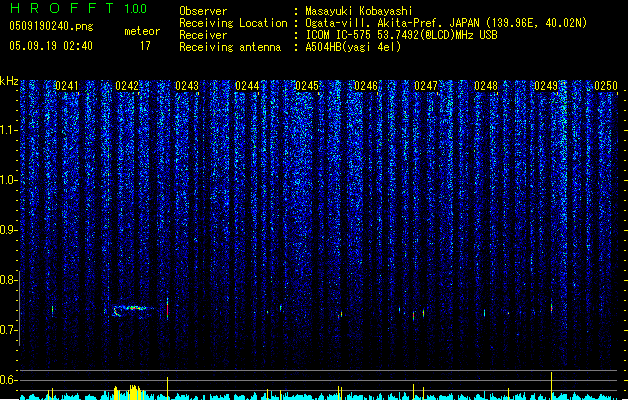Image resolution: width=629 pixels, height=400 pixels.
Task: Click the 'Receiving antenna' label
Action: point(230,47)
